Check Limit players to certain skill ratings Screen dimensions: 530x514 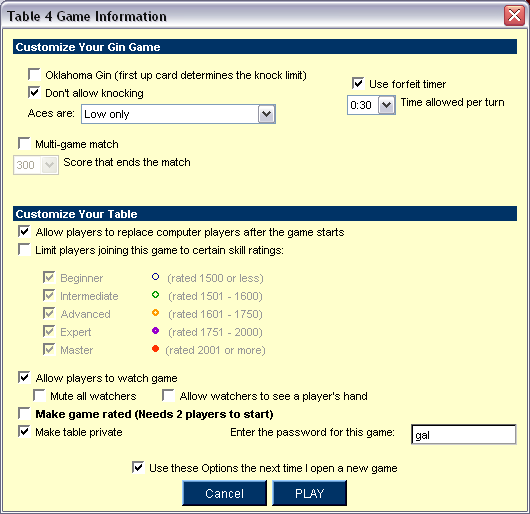(x=24, y=249)
